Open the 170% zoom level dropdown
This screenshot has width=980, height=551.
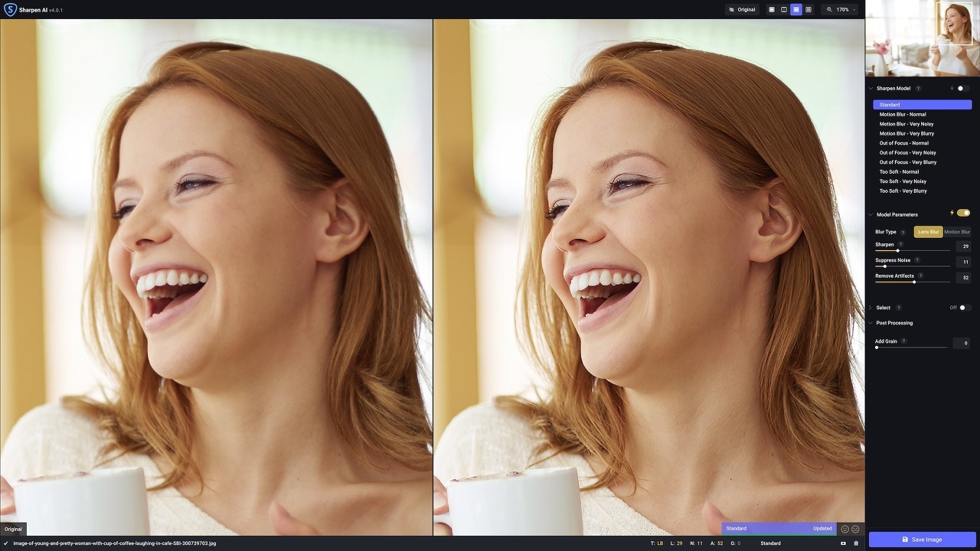[x=841, y=10]
